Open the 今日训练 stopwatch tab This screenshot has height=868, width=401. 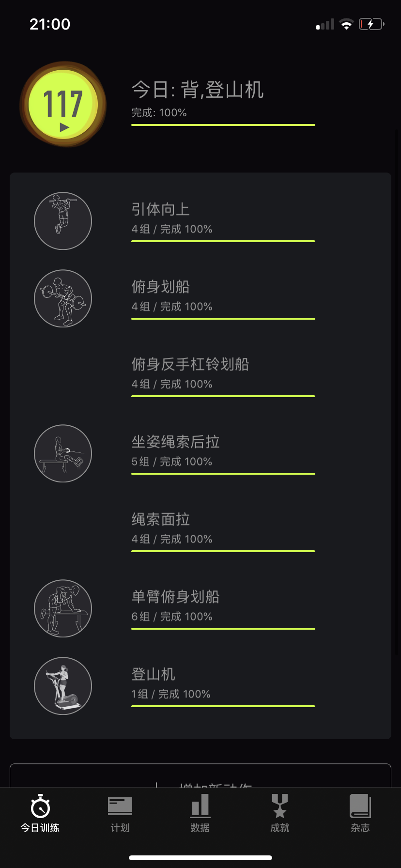(x=40, y=814)
